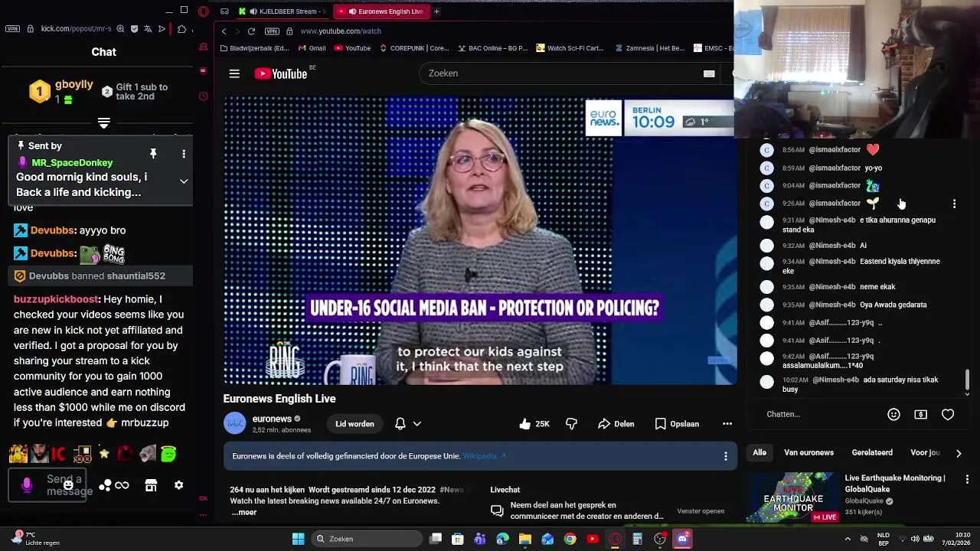Expand description with ...meer

[x=244, y=512]
